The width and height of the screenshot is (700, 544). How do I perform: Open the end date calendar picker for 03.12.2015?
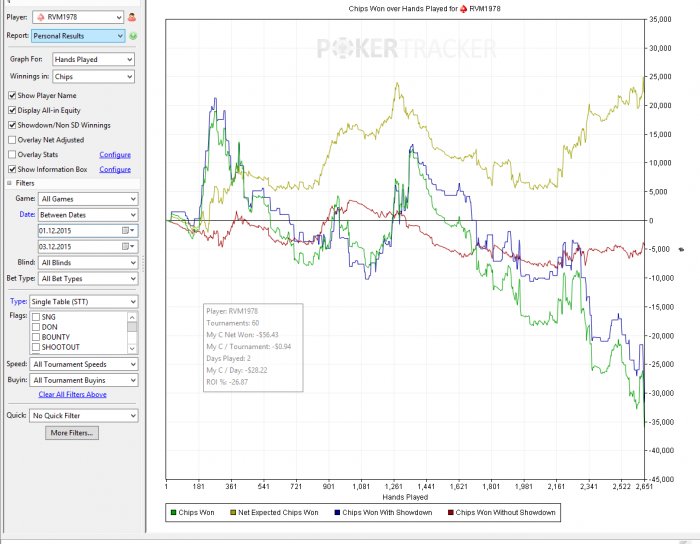coord(127,245)
